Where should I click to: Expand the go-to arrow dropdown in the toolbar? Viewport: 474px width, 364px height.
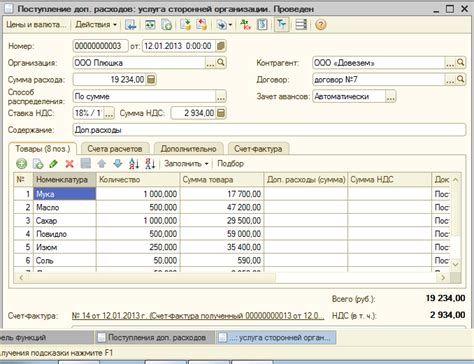click(224, 25)
